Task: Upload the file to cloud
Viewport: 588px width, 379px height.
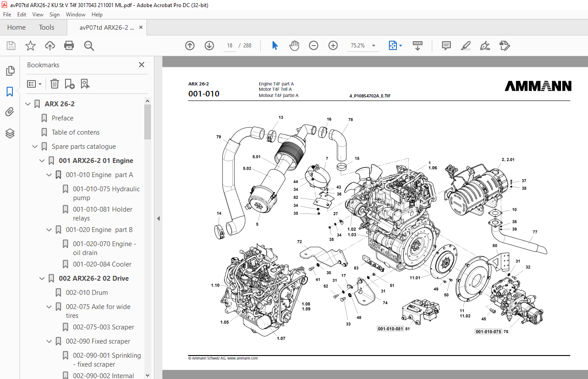Action: click(50, 46)
